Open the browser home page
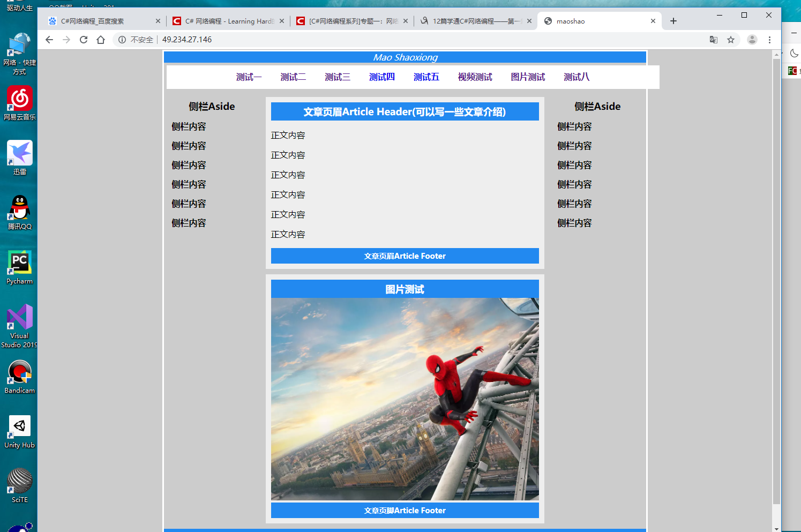The width and height of the screenshot is (801, 532). point(101,40)
